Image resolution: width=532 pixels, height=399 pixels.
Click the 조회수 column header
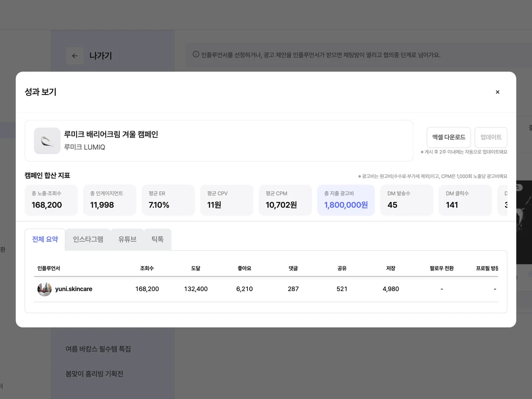[x=147, y=268]
